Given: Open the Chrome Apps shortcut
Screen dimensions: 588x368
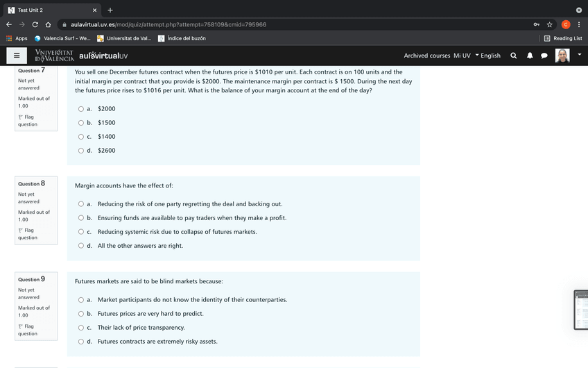Looking at the screenshot, I should (x=17, y=38).
